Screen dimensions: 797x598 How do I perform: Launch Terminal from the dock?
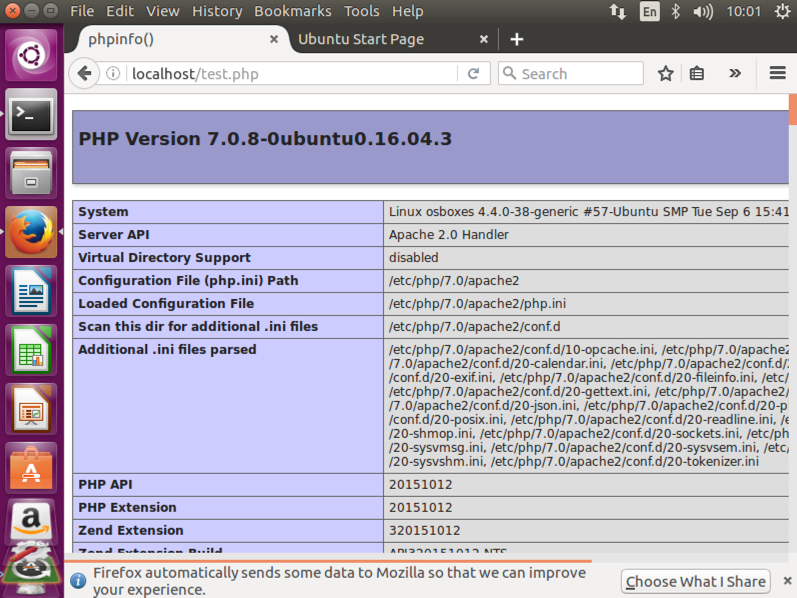[x=32, y=114]
